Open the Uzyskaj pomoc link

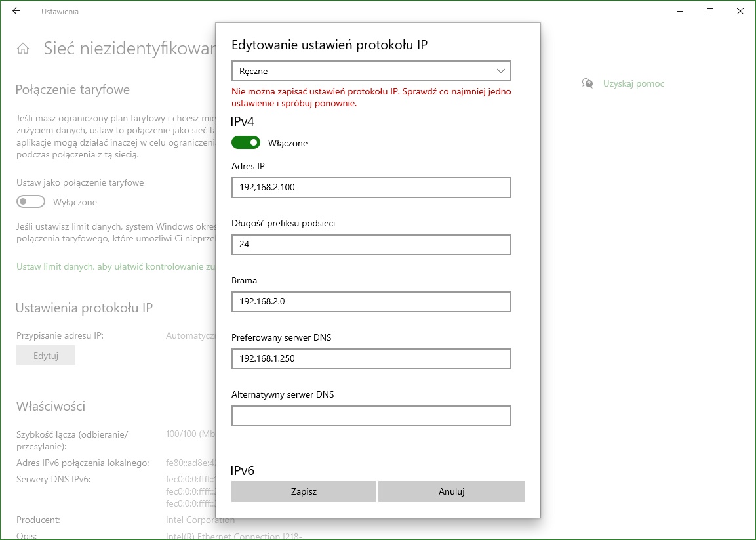click(x=633, y=83)
